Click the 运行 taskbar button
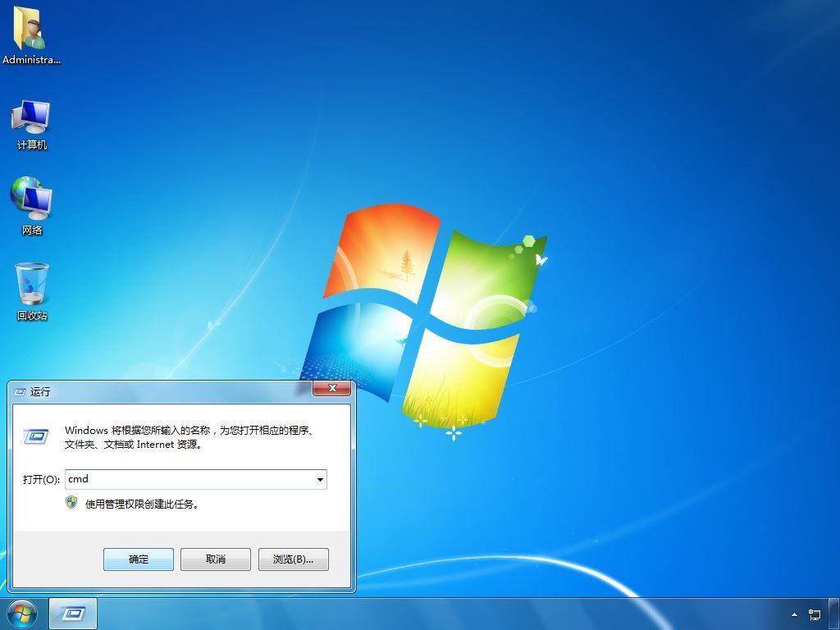Viewport: 840px width, 630px height. pos(73,614)
